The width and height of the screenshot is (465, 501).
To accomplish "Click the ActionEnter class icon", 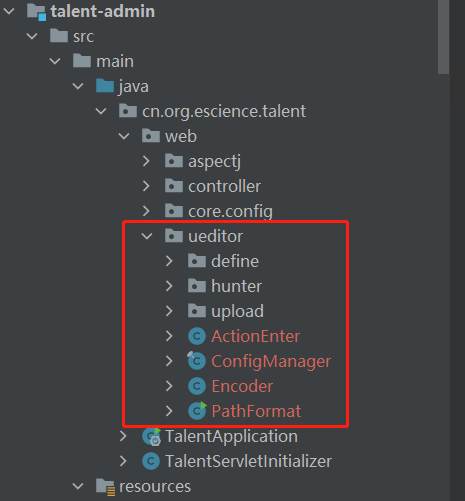I will point(197,336).
